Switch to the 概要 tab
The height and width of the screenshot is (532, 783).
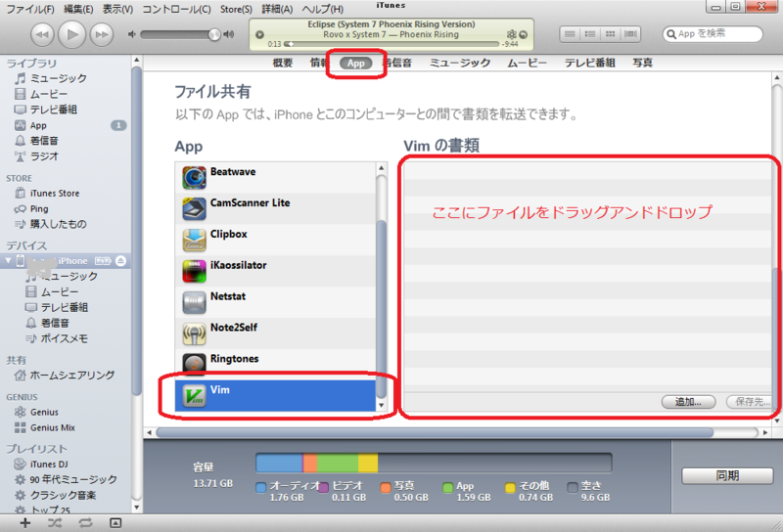(x=283, y=63)
